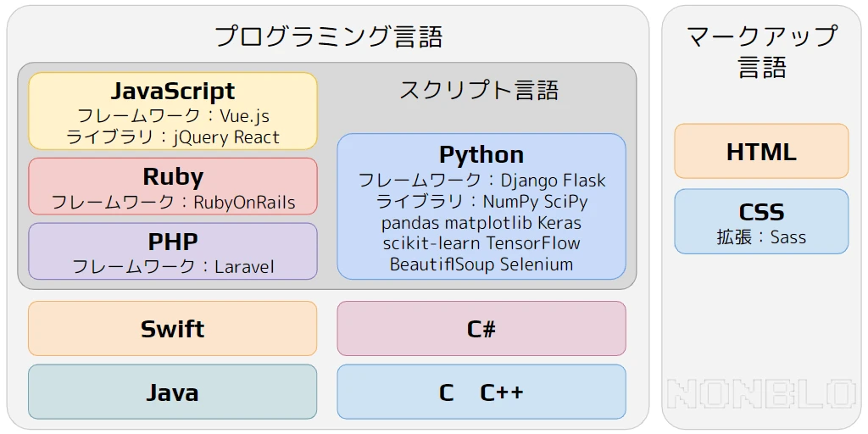The image size is (868, 434).
Task: Select the HTML box
Action: click(x=761, y=151)
